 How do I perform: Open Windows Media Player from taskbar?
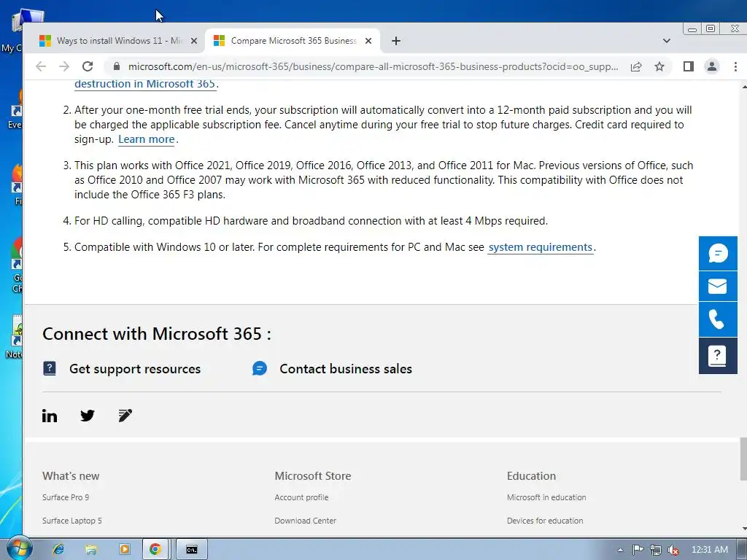[x=124, y=550]
